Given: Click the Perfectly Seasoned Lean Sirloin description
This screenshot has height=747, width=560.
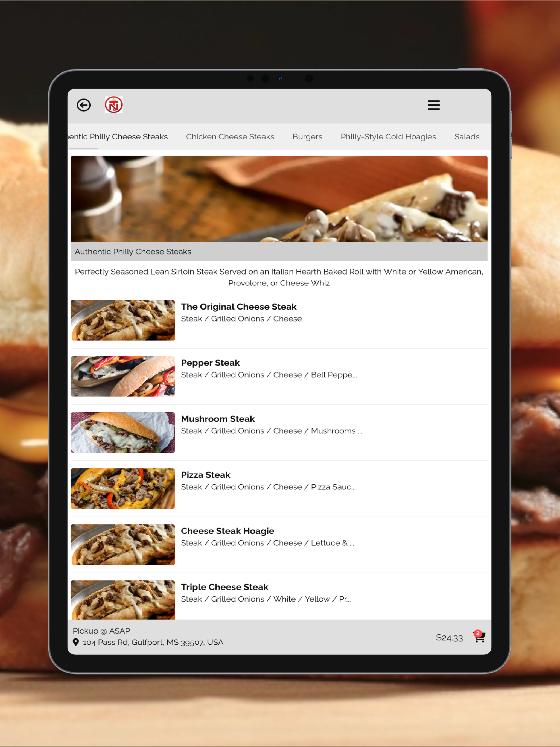Looking at the screenshot, I should tap(279, 277).
